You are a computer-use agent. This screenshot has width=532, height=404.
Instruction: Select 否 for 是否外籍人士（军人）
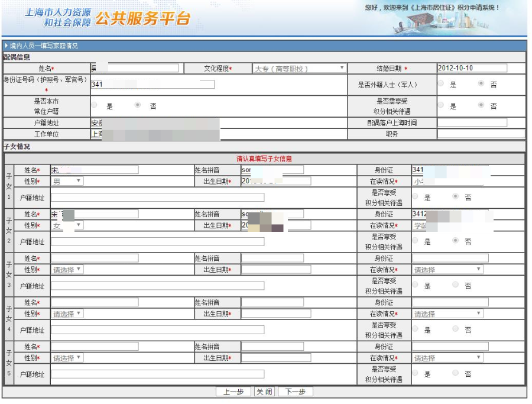[481, 83]
